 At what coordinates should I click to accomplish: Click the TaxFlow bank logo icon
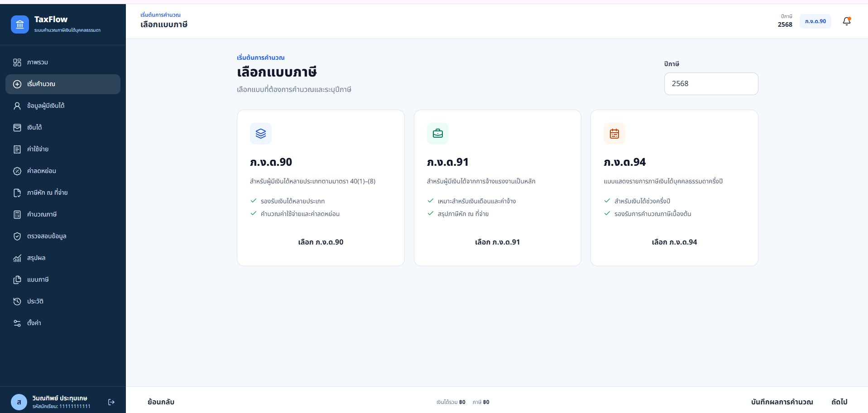(x=19, y=24)
